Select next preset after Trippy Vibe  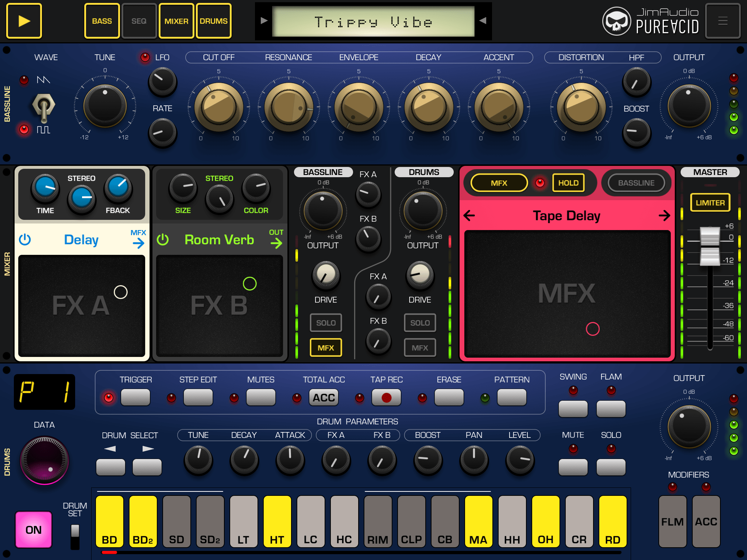coord(483,21)
